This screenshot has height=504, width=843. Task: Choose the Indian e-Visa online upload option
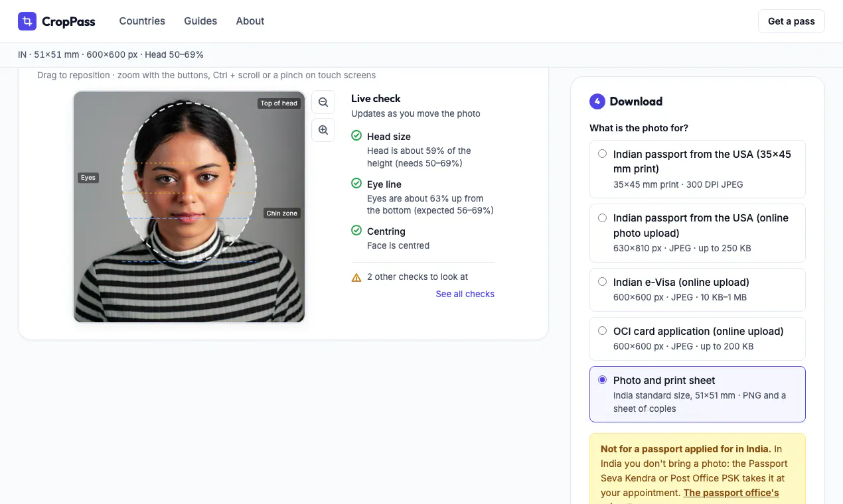(698, 290)
